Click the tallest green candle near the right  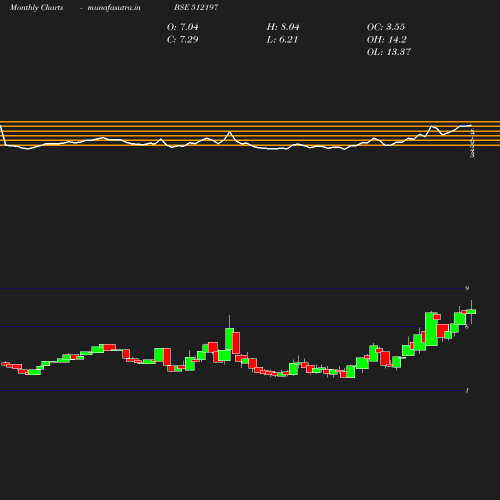(x=432, y=329)
